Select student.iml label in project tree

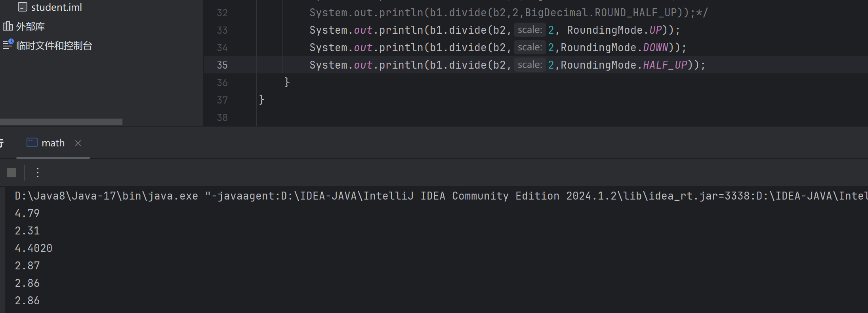click(56, 7)
